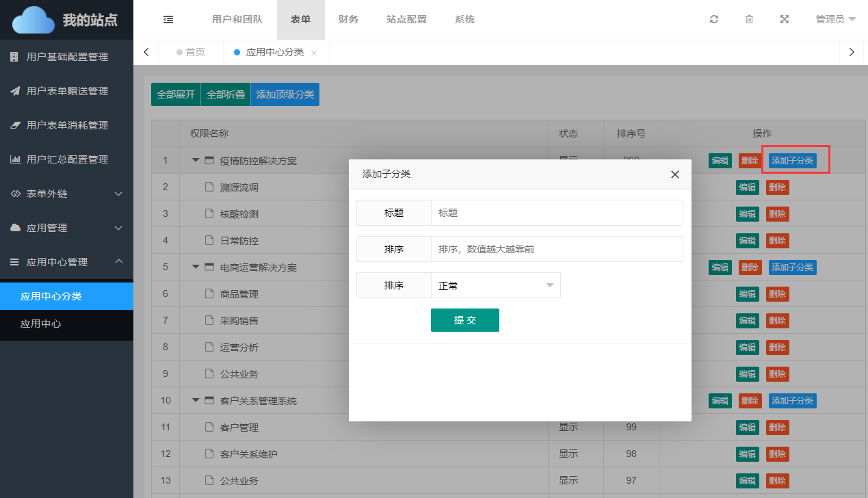Collapse the 电商运营解决方案 tree node
Viewport: 868px width, 498px height.
pyautogui.click(x=196, y=267)
